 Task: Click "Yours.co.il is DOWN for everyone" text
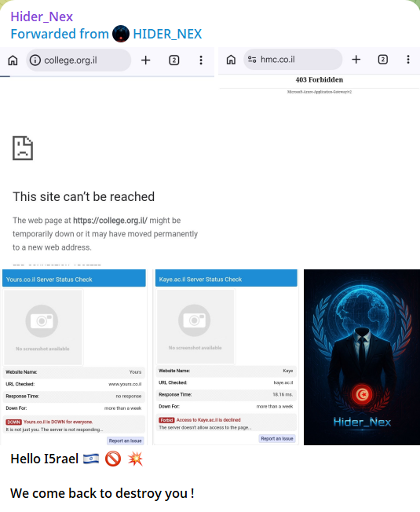[x=58, y=422]
